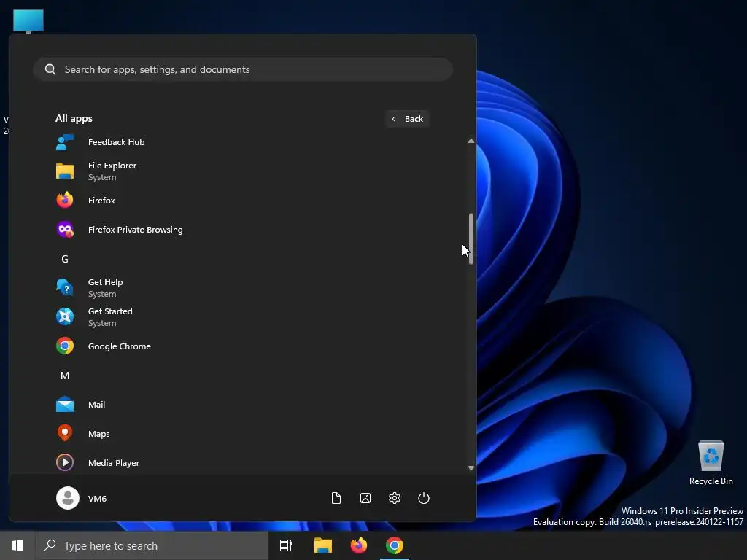Open File Explorer from the taskbar

[x=323, y=545]
